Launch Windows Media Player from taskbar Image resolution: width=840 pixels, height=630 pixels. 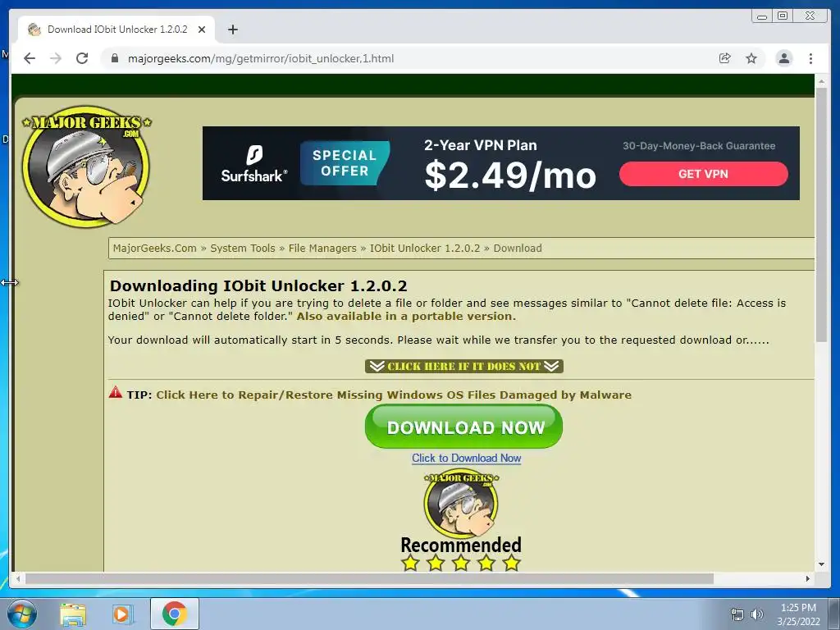(122, 614)
